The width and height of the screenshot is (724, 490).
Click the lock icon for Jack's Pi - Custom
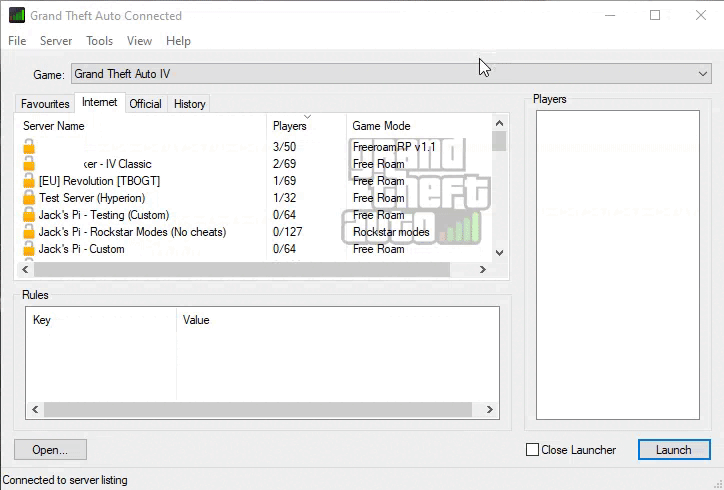click(29, 249)
